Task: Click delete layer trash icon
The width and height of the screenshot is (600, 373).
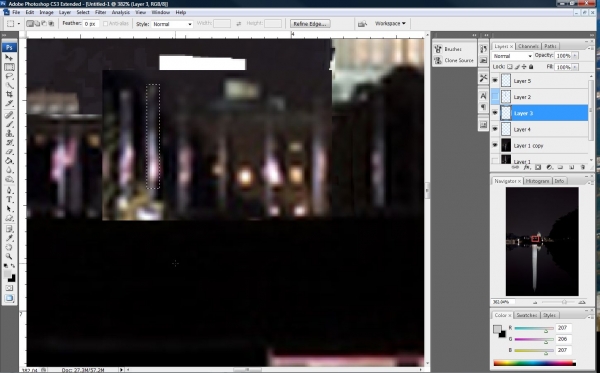Action: point(583,167)
